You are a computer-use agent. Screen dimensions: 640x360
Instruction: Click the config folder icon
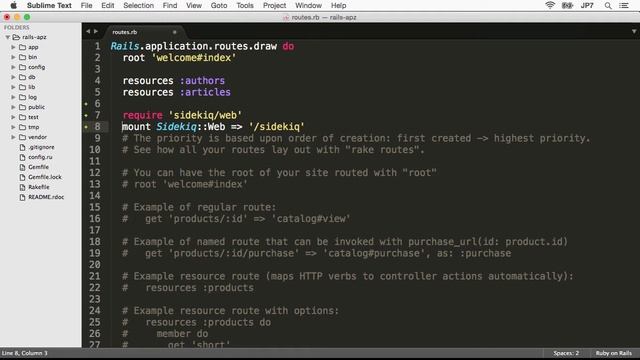(x=22, y=67)
